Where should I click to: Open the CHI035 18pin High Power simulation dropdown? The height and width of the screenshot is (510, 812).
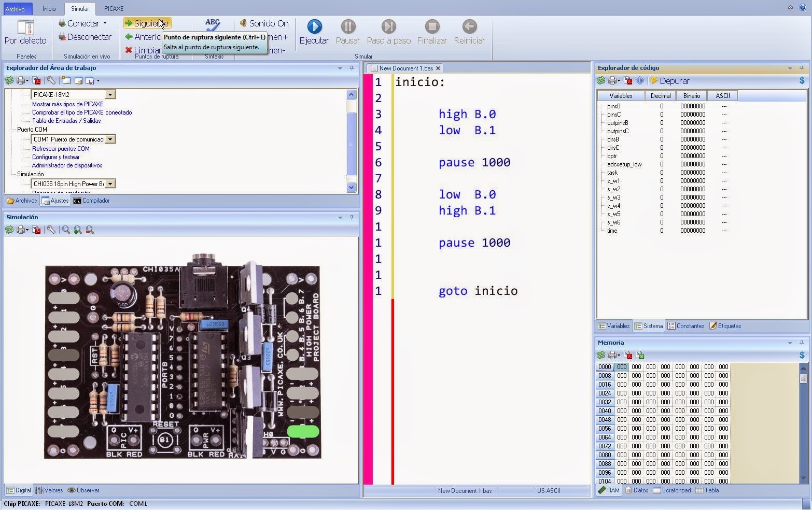click(x=110, y=183)
